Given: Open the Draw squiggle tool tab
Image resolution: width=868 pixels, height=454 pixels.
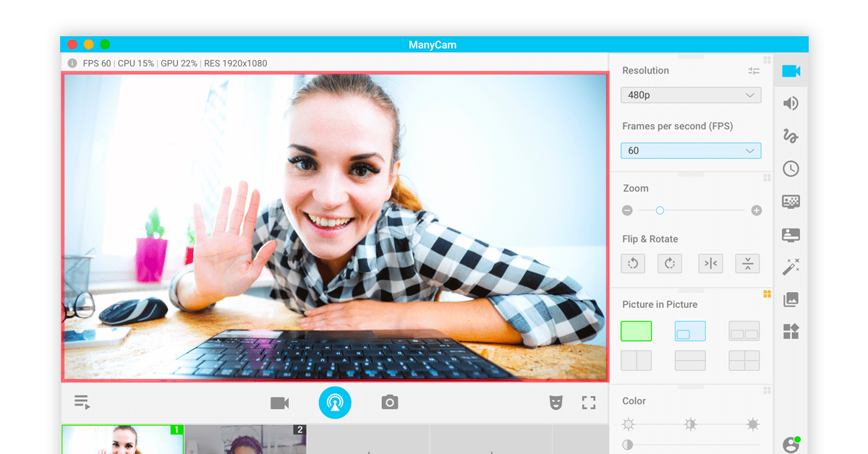Looking at the screenshot, I should (791, 136).
